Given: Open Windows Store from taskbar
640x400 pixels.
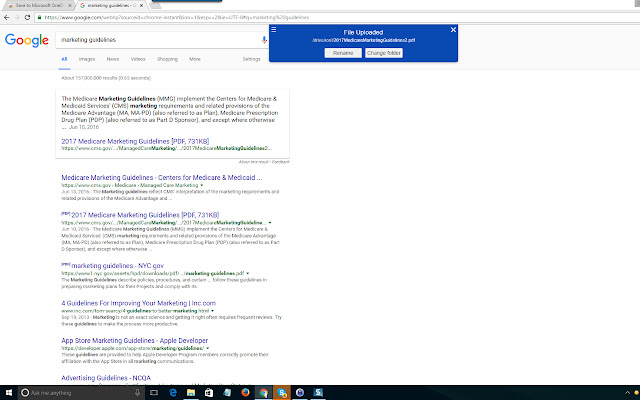Looking at the screenshot, I should point(209,393).
